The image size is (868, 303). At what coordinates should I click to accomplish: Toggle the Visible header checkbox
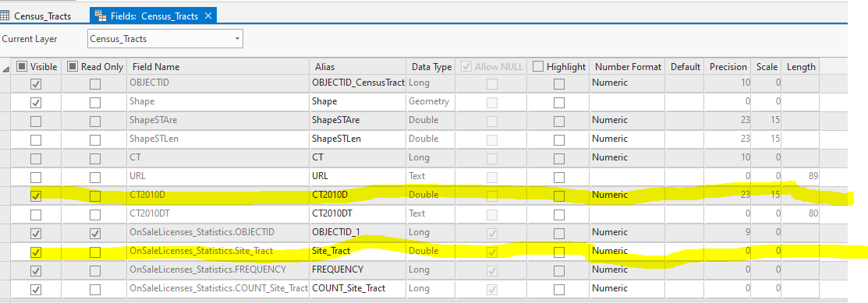pos(22,66)
